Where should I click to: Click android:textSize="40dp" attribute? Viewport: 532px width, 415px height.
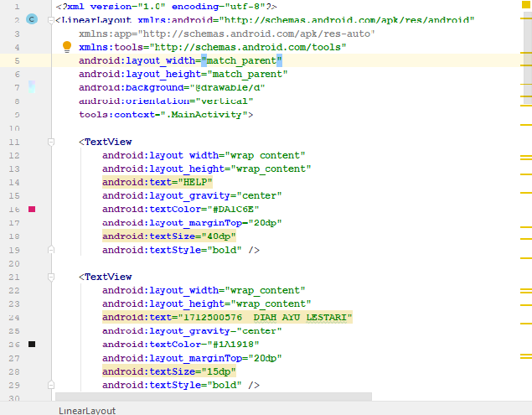click(169, 236)
